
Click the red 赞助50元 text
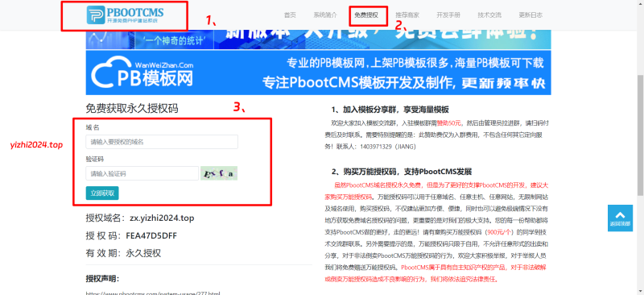coord(449,123)
